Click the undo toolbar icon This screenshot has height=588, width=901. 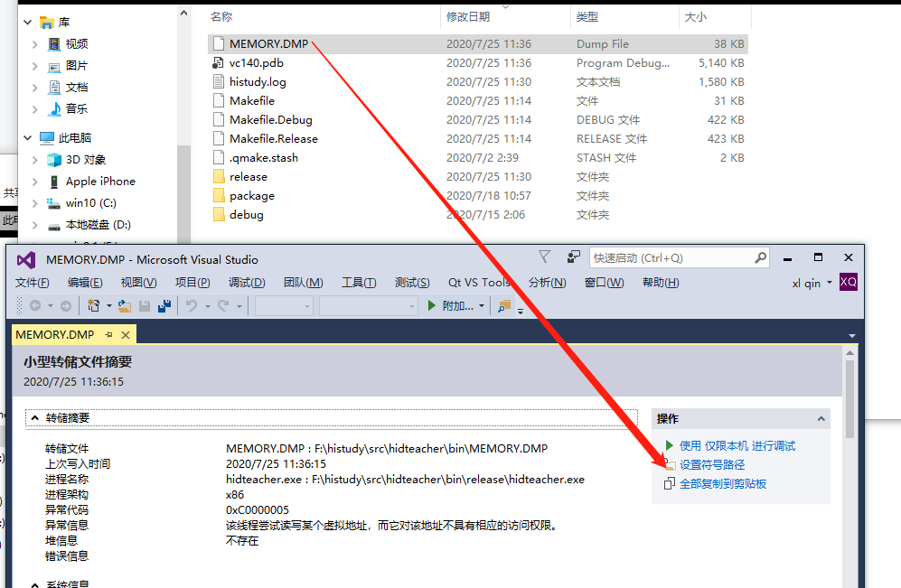pyautogui.click(x=192, y=306)
